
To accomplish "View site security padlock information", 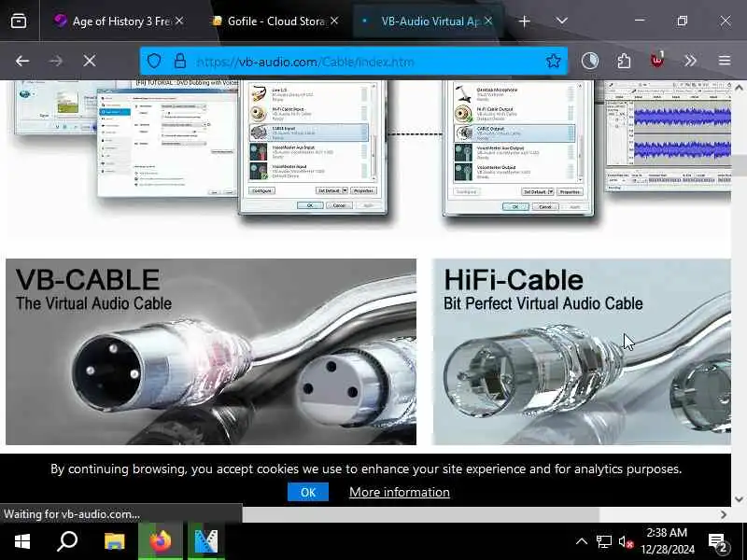I will (x=179, y=61).
